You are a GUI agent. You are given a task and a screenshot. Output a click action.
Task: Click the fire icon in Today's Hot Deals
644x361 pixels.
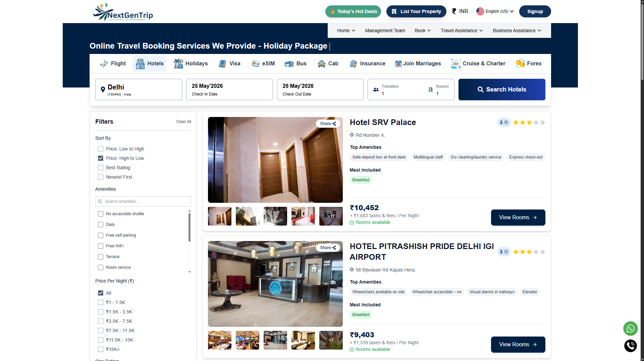click(x=332, y=11)
